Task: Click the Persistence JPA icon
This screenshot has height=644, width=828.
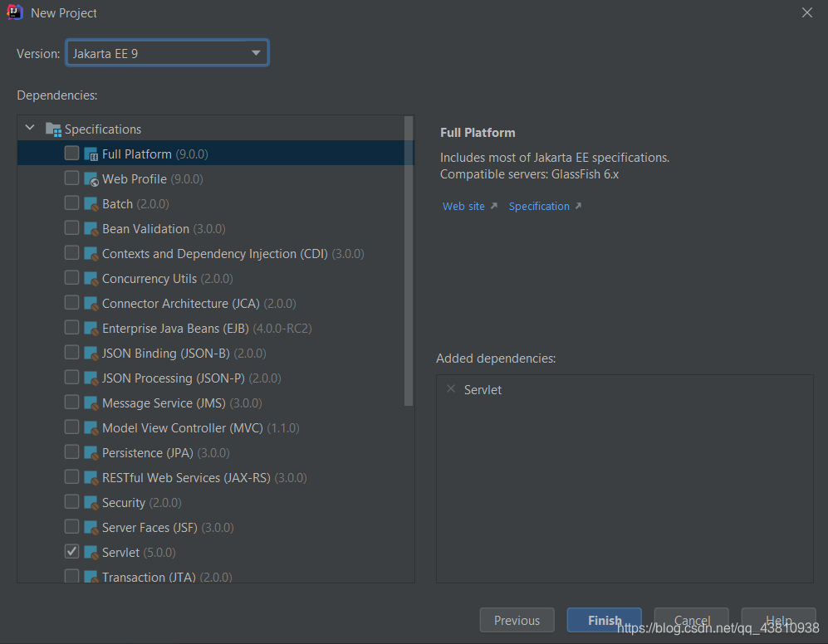Action: click(91, 453)
